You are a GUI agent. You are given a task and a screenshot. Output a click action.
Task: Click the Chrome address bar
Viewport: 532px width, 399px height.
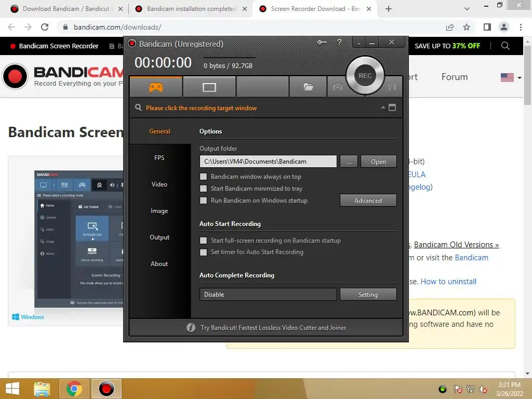pos(251,27)
